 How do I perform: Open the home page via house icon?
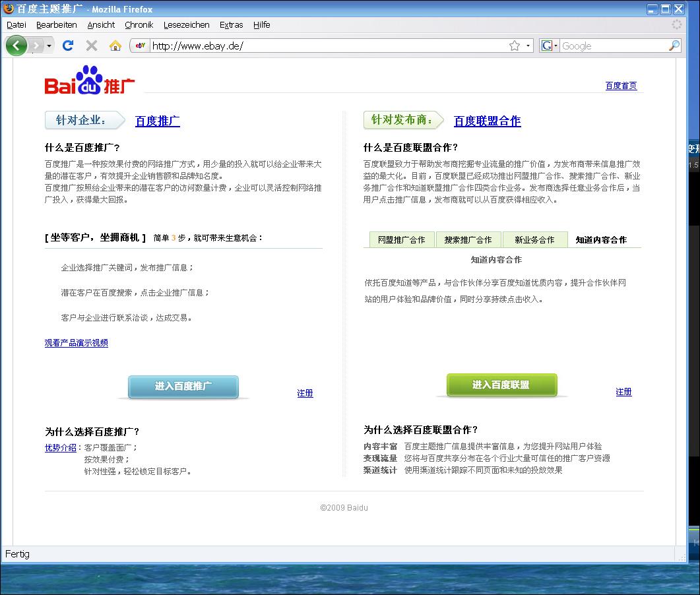[115, 46]
